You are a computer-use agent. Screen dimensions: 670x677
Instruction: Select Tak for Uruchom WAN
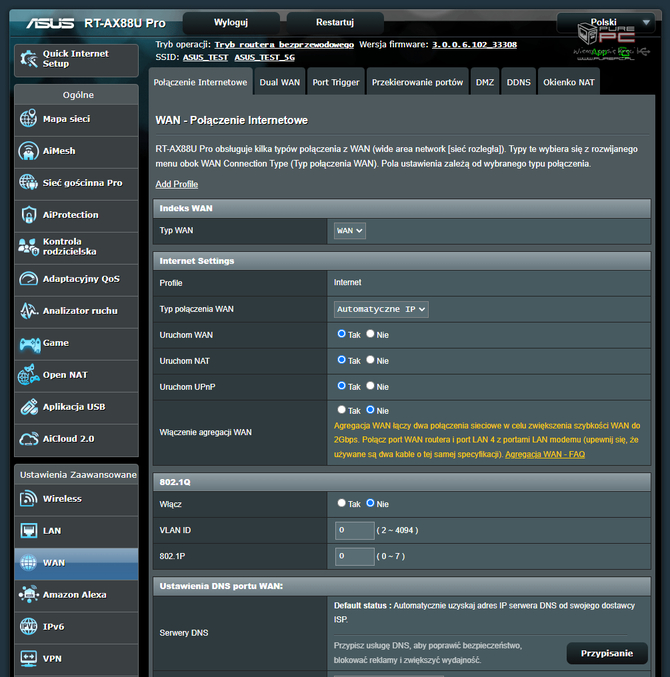341,334
